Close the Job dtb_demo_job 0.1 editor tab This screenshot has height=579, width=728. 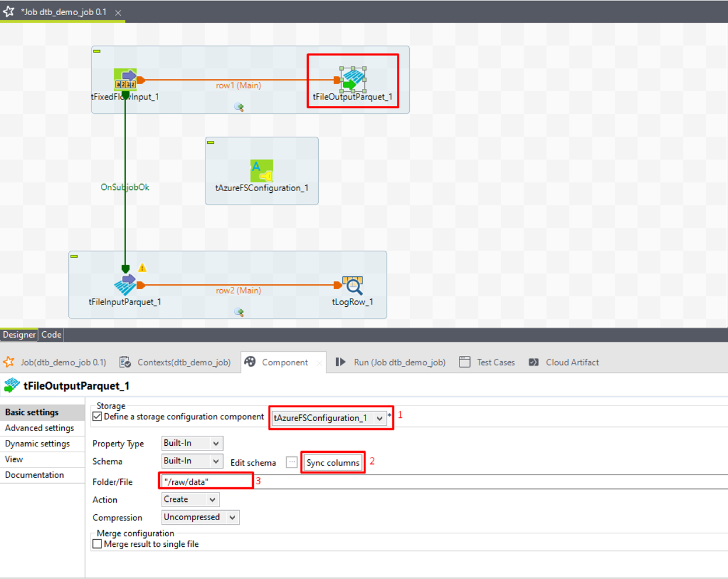click(x=118, y=12)
